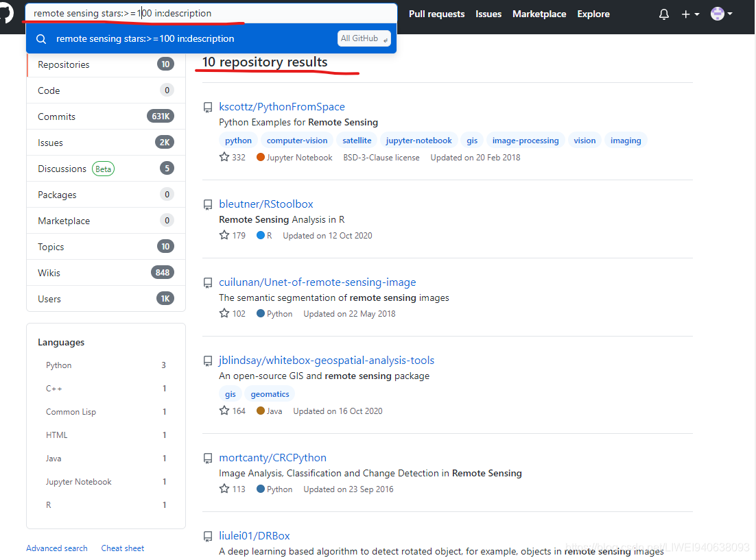This screenshot has height=560, width=756.
Task: Click the gis tag under PythonFromSpace
Action: pos(472,141)
